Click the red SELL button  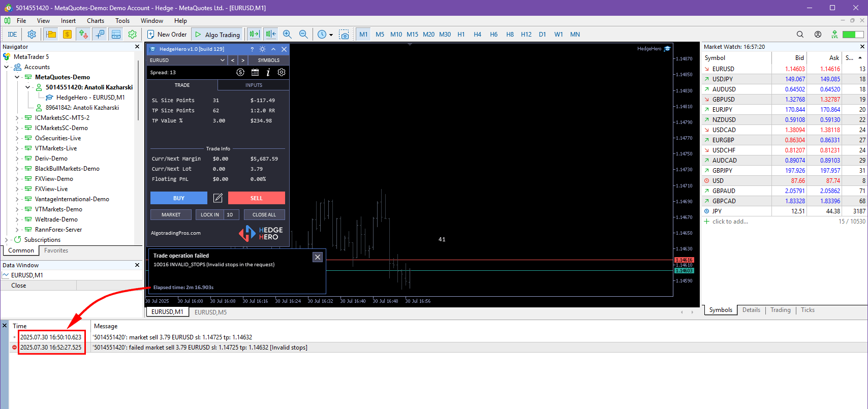(257, 198)
